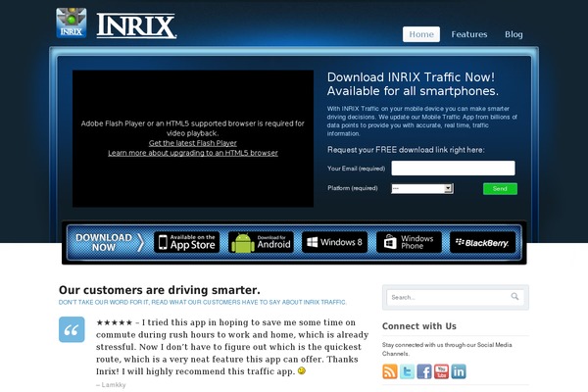Viewport: 588px width, 392px height.
Task: Click the Download for Android badge
Action: [x=261, y=242]
